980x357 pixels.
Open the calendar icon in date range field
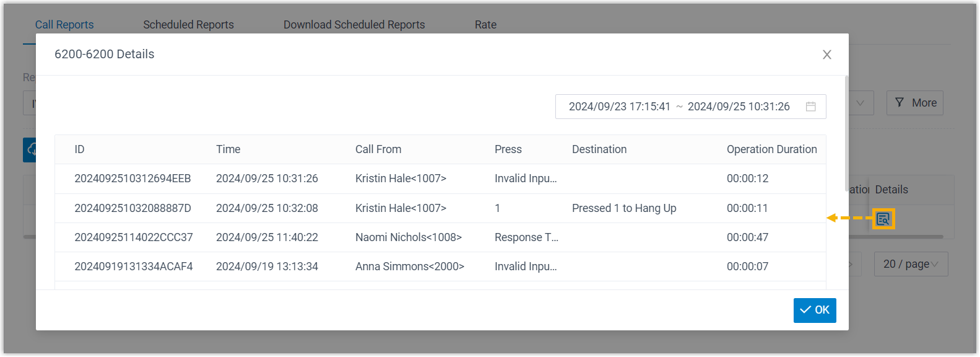click(810, 107)
